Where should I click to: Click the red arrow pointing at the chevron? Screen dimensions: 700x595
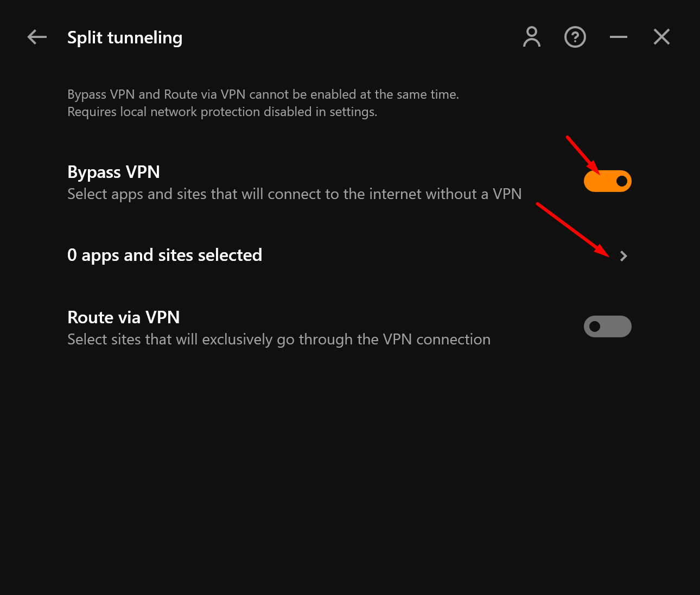click(573, 229)
